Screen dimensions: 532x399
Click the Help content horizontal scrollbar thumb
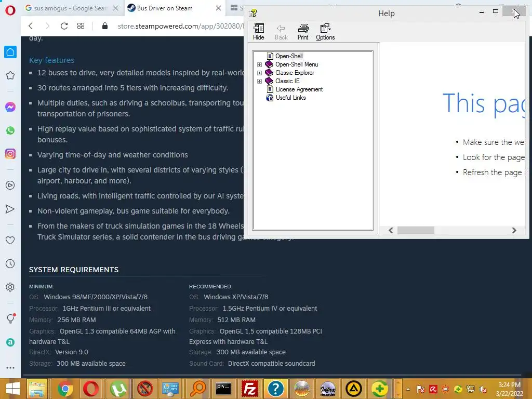(416, 230)
